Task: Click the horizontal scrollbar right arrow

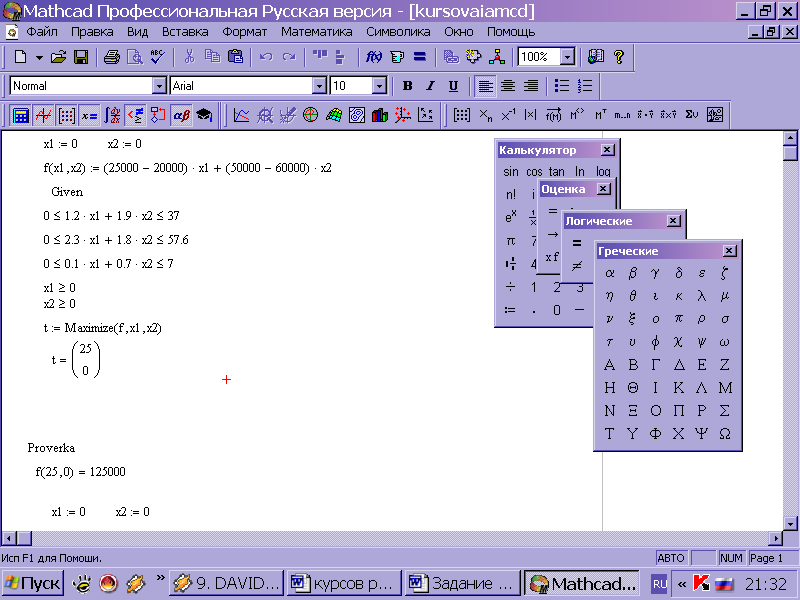Action: tap(776, 538)
